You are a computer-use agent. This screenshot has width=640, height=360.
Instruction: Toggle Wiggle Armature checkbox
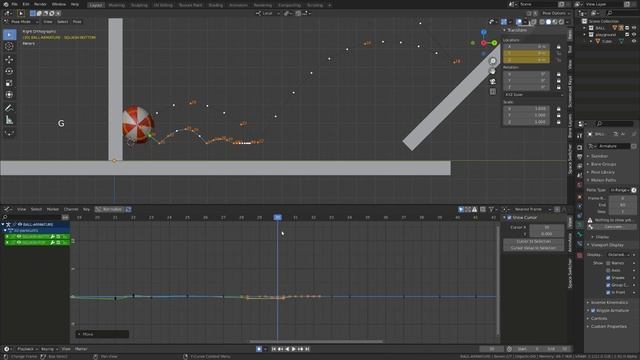coord(593,311)
